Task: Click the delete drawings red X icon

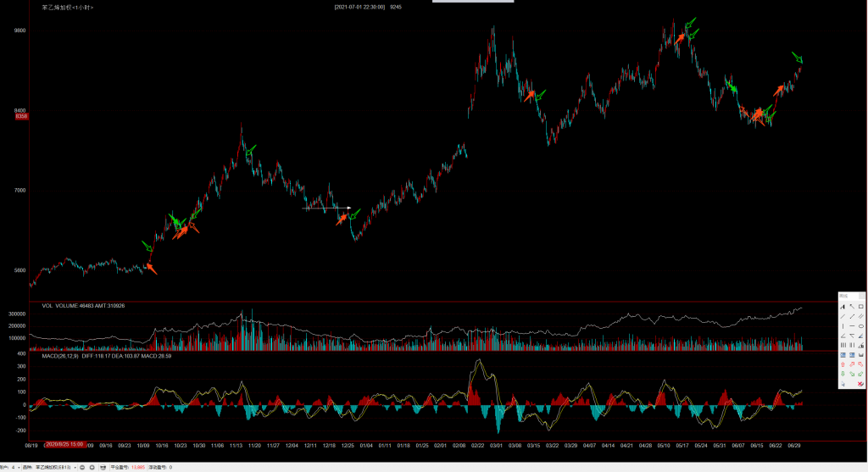Action: pyautogui.click(x=861, y=384)
